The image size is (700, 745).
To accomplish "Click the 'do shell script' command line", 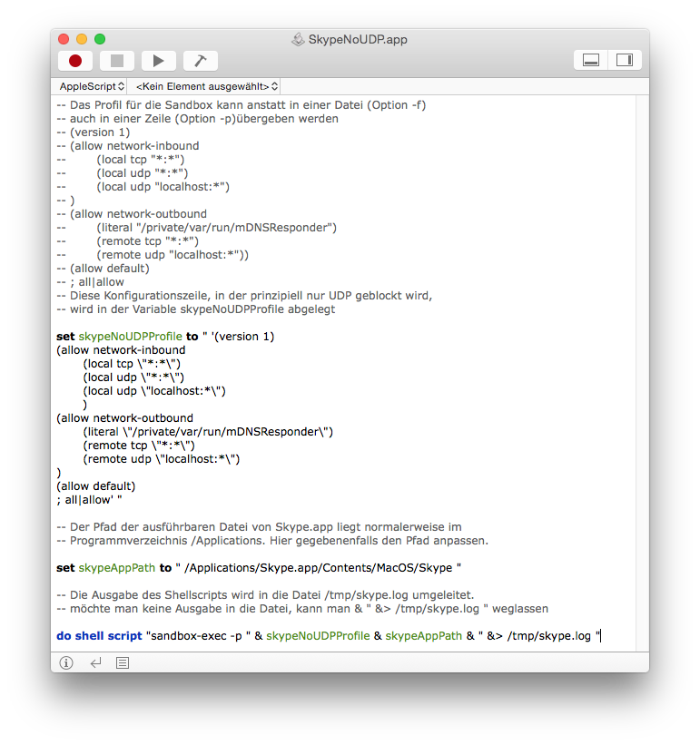I will 329,636.
